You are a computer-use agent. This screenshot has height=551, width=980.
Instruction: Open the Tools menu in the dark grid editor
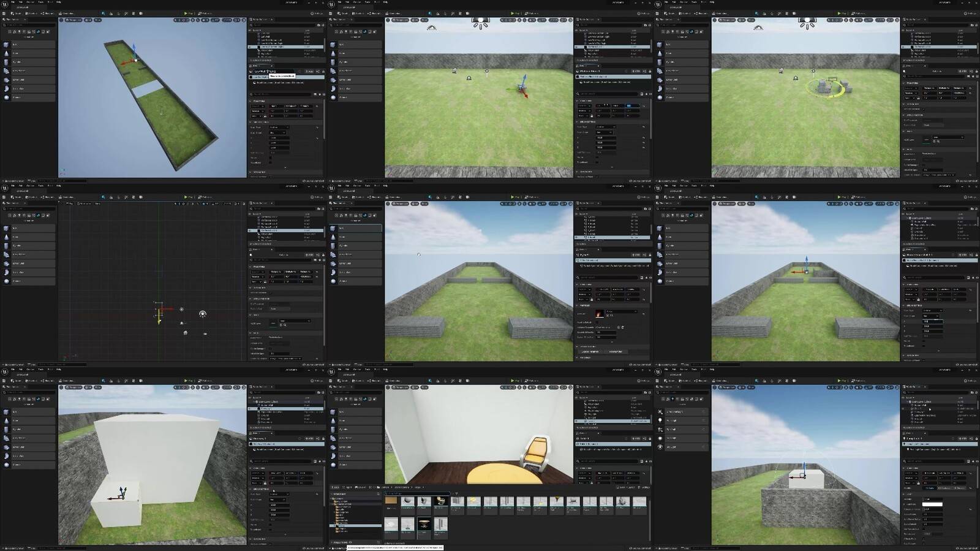point(40,185)
